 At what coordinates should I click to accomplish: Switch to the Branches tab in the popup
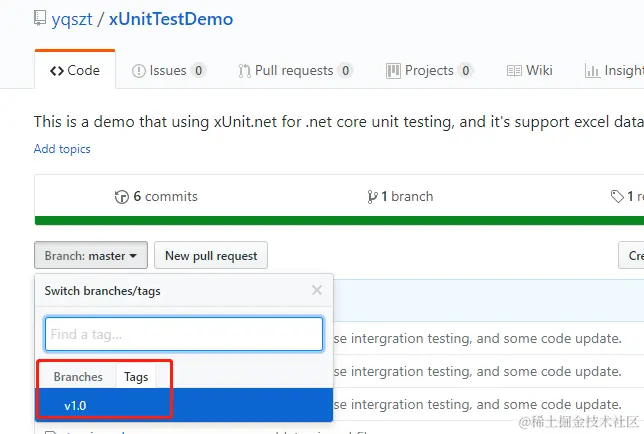(x=78, y=377)
